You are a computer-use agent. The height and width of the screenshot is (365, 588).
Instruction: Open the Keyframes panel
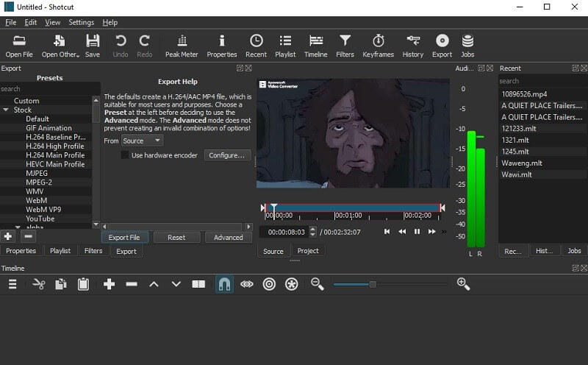pos(379,45)
